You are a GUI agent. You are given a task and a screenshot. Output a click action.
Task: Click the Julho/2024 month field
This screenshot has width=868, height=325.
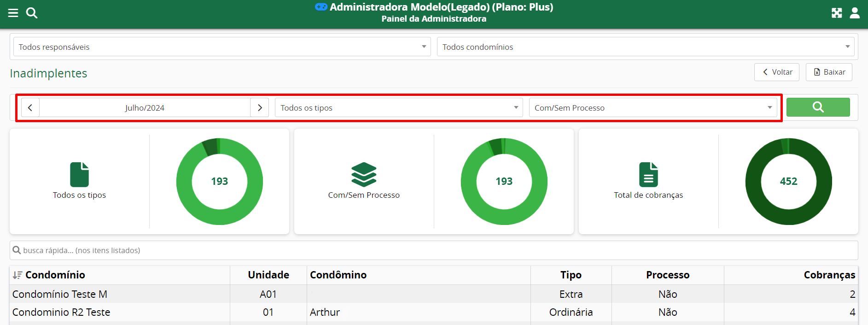coord(145,108)
